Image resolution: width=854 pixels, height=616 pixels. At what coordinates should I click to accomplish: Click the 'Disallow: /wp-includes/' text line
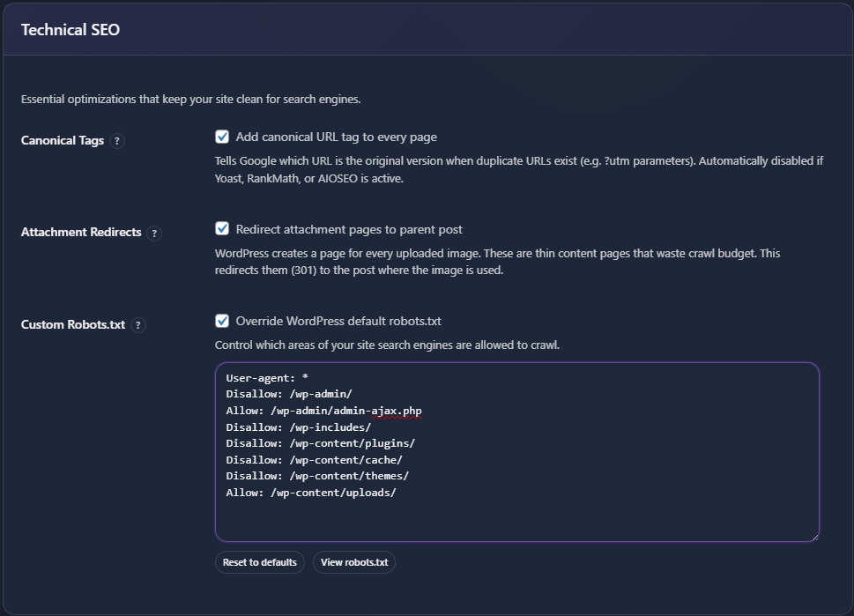pyautogui.click(x=296, y=427)
